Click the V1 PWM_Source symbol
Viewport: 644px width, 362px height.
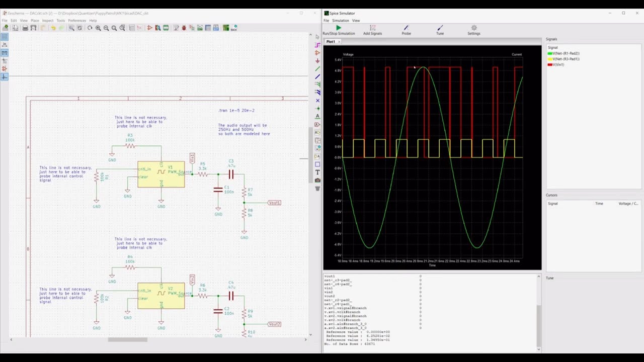[161, 174]
